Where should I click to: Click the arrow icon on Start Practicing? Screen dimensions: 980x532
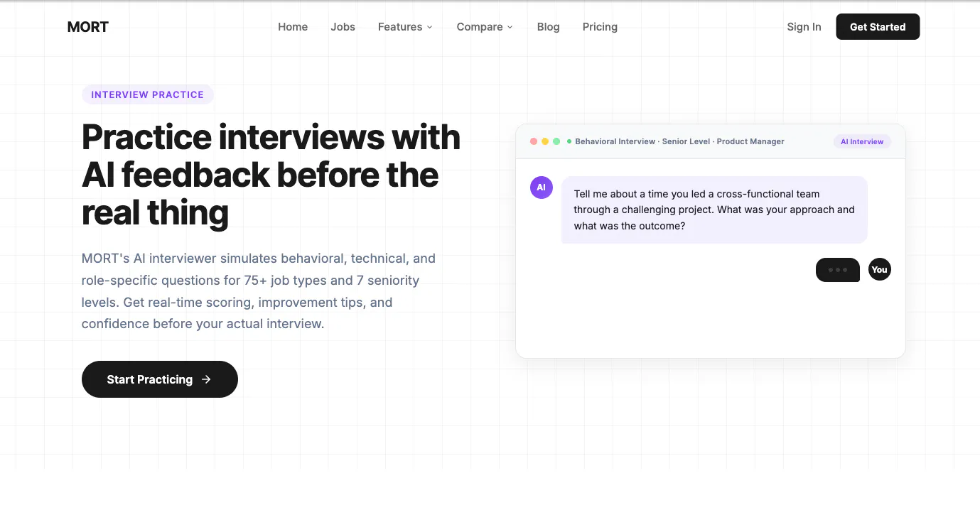(x=206, y=379)
